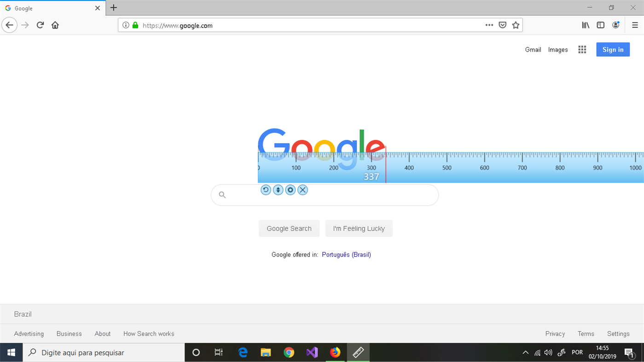Open the volume speaker icon
This screenshot has height=362, width=644.
[x=548, y=353]
